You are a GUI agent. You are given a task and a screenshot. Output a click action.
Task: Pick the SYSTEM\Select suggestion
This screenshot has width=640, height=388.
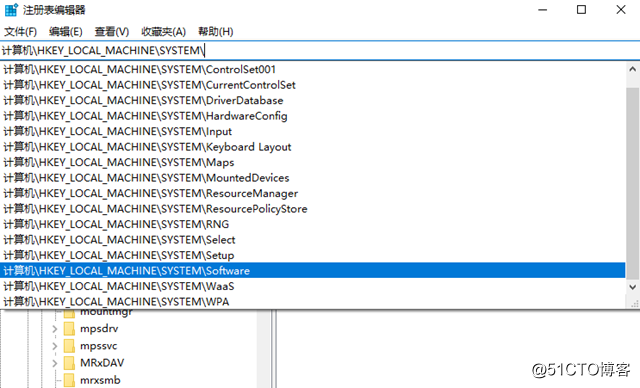click(313, 240)
